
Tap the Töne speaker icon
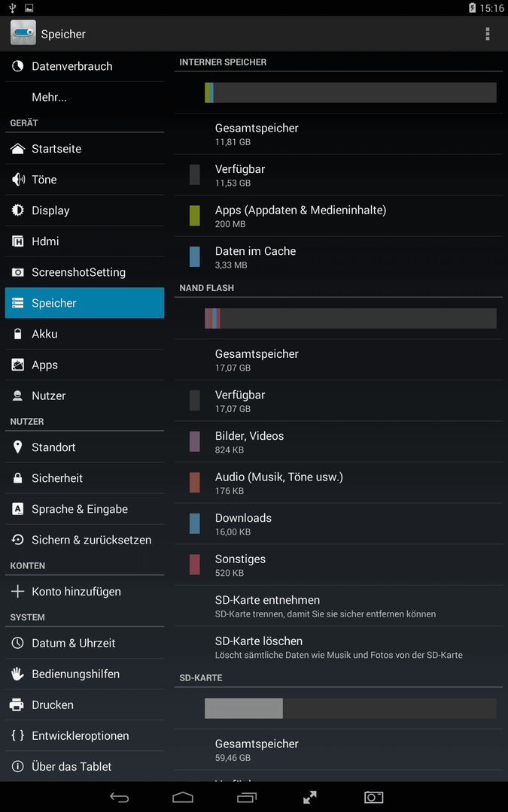pos(17,180)
